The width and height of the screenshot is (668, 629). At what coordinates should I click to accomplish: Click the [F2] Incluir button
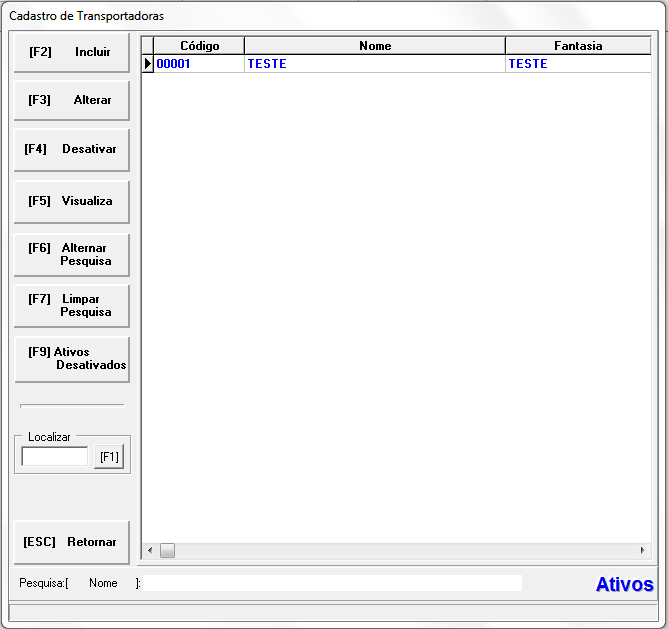[71, 52]
